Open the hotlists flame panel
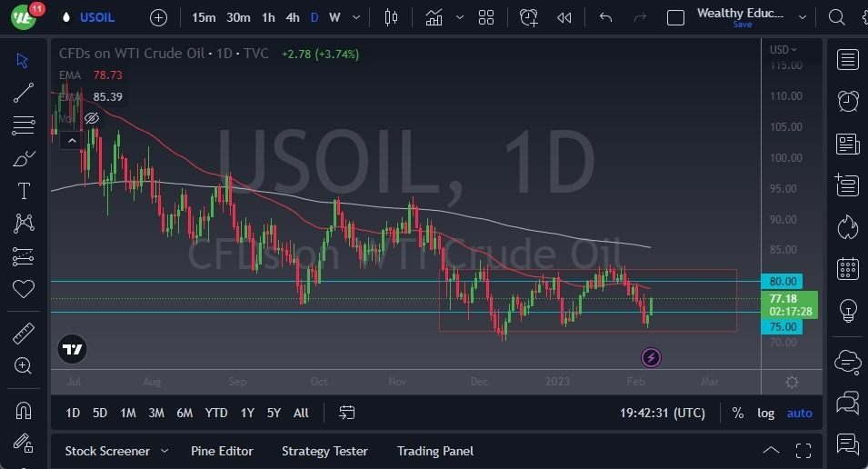868x469 pixels. coord(847,226)
